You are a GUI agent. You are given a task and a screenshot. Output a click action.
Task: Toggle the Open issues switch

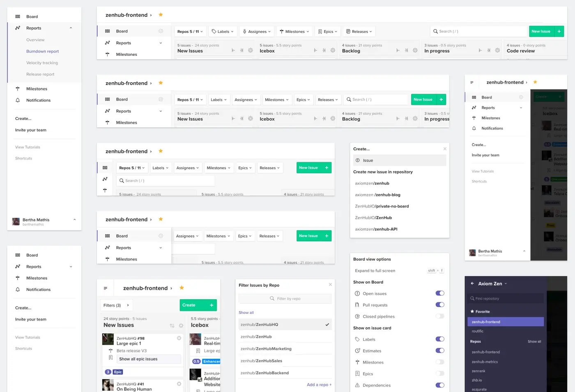tap(440, 293)
